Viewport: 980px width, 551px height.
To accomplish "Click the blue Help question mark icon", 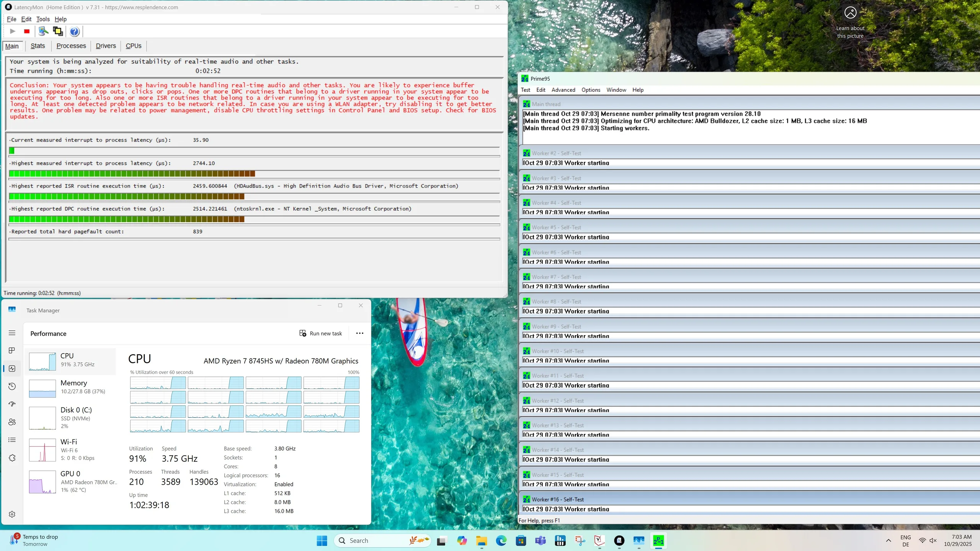I will point(75,31).
